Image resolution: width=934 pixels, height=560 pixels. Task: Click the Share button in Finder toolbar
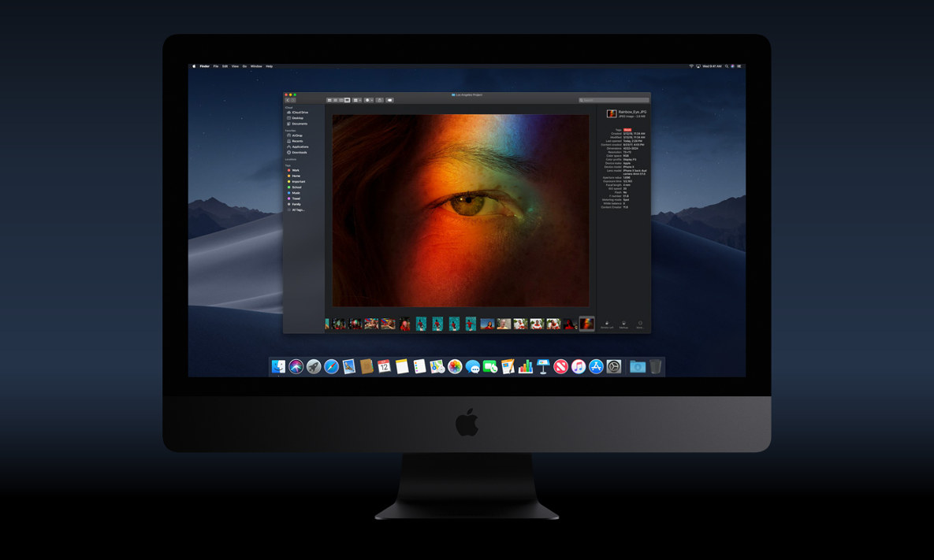pyautogui.click(x=379, y=100)
